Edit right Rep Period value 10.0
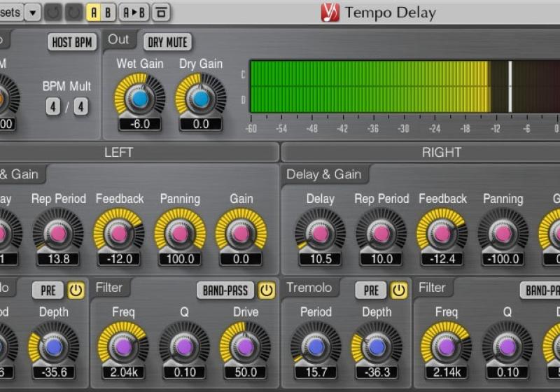This screenshot has height=392, width=560. pyautogui.click(x=381, y=259)
